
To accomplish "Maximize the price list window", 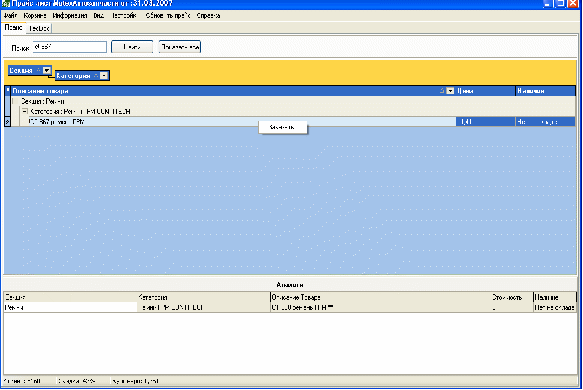I will pos(560,3).
